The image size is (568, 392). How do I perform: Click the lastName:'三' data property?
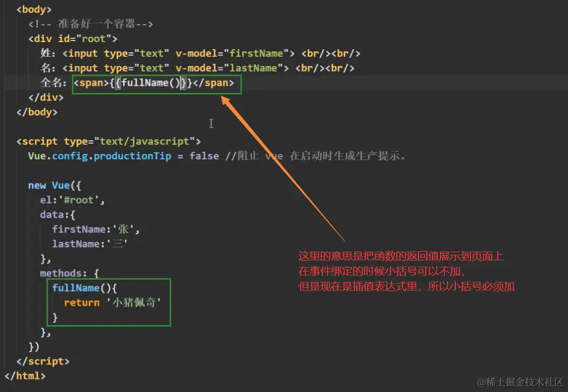(x=90, y=244)
